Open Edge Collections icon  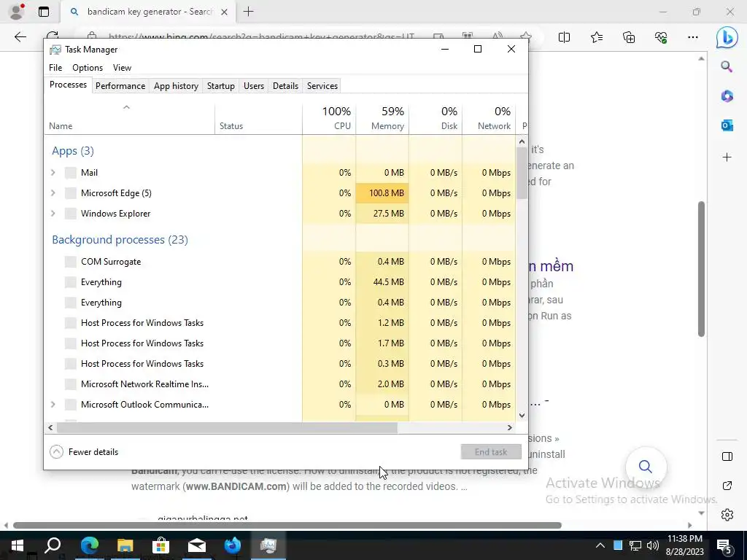pos(629,37)
